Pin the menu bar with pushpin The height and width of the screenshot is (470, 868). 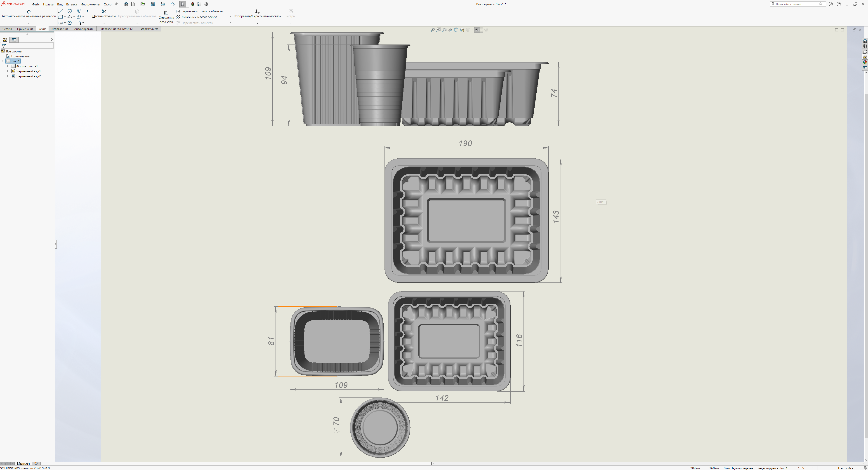tap(116, 4)
